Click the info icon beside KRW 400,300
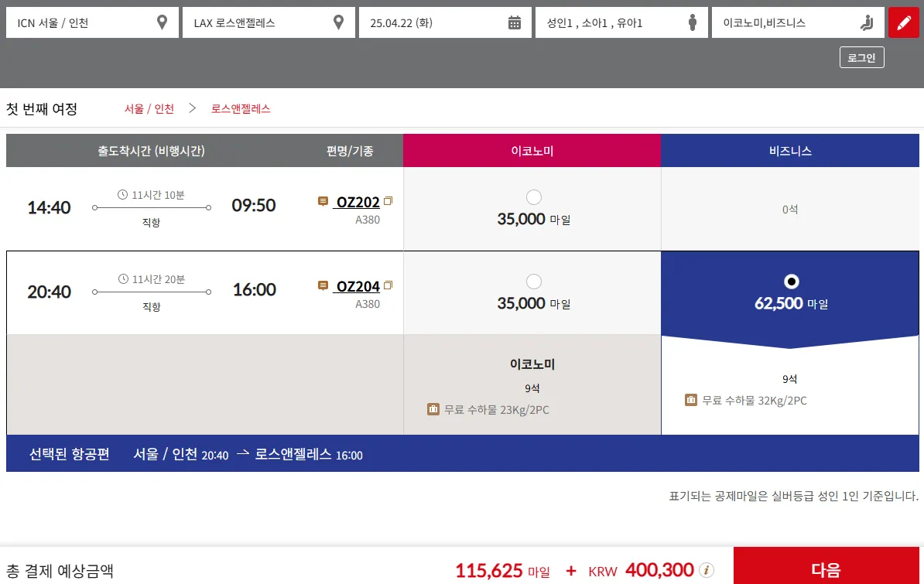The height and width of the screenshot is (584, 924). (x=706, y=570)
